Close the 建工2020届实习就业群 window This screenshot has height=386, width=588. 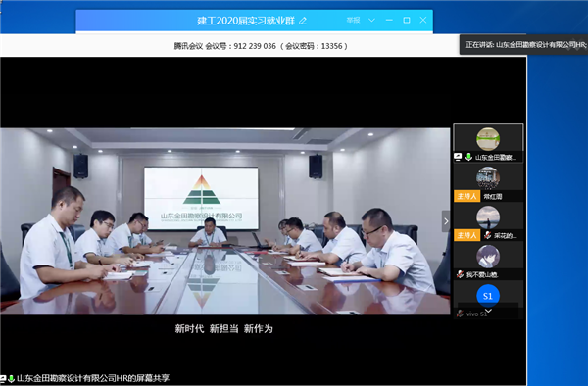click(423, 20)
